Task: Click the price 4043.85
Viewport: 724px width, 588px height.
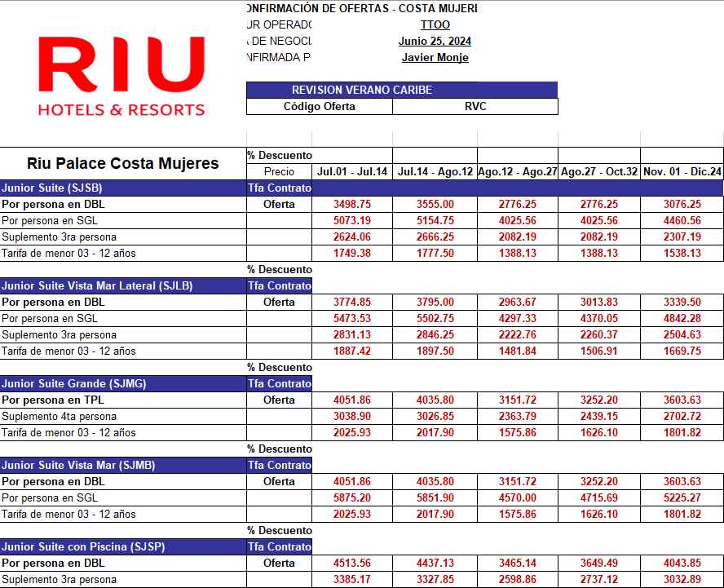Action: (682, 563)
